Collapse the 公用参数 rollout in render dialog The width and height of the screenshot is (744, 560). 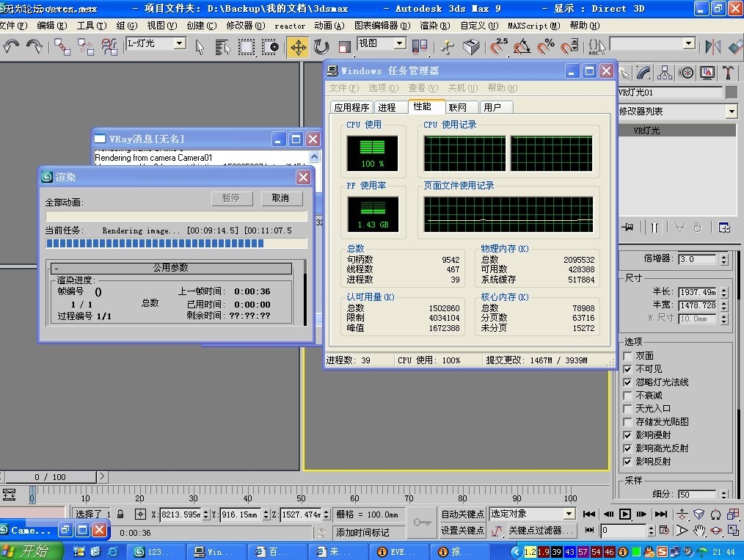point(171,268)
